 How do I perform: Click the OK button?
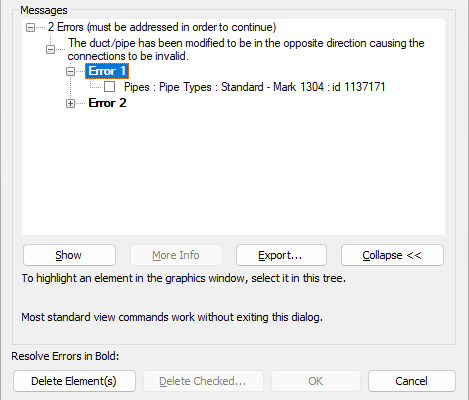(x=316, y=381)
